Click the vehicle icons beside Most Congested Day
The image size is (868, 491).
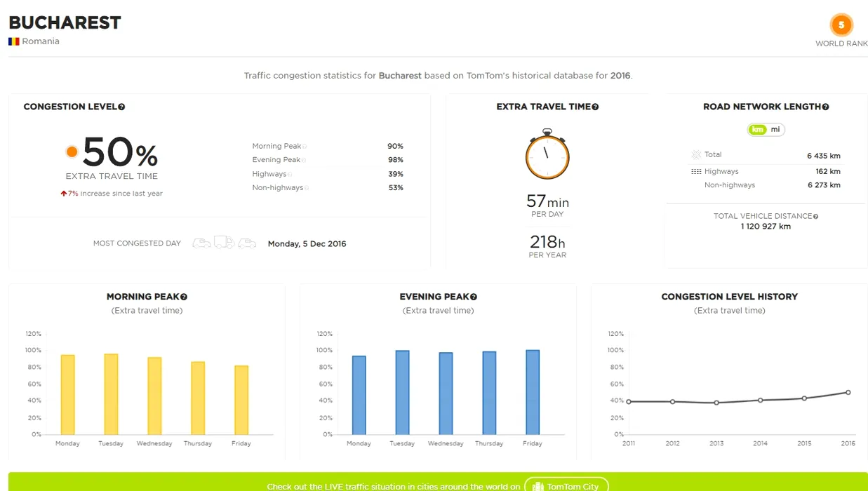tap(225, 243)
